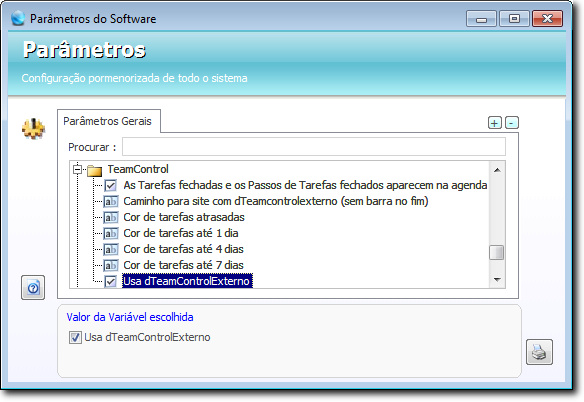Toggle Usa dTeamControlExterno value checkbox
584x402 pixels.
(x=75, y=338)
